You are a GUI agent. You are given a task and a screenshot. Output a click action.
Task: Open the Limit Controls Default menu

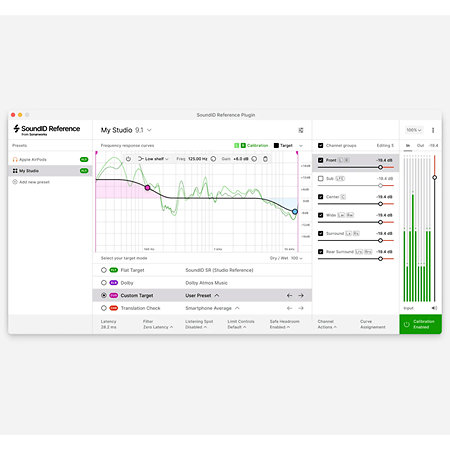(x=241, y=324)
